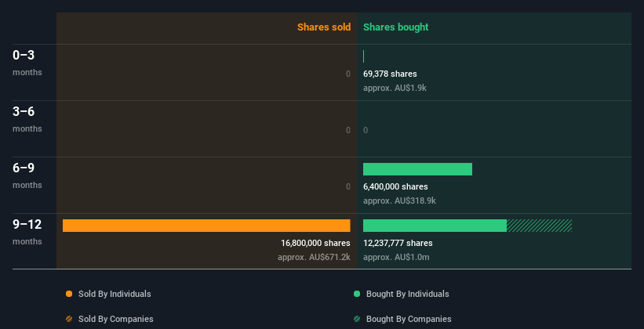Click the hatched Bought By Companies legend icon
The width and height of the screenshot is (644, 329).
coord(357,319)
